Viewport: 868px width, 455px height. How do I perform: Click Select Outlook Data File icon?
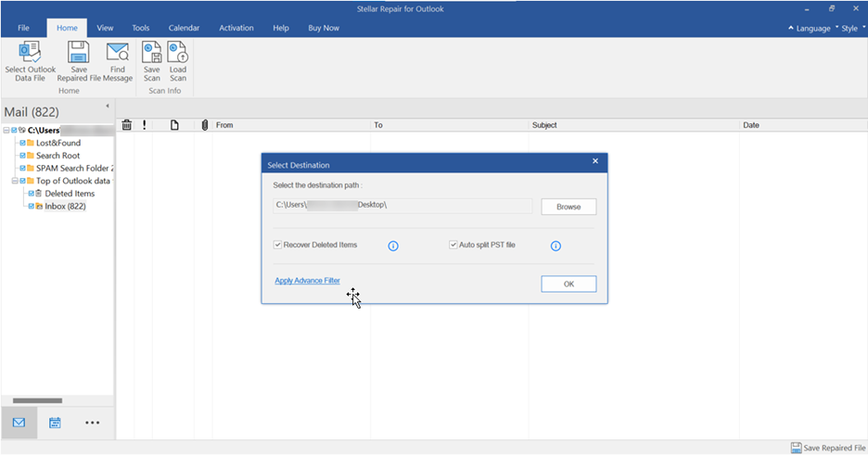30,52
